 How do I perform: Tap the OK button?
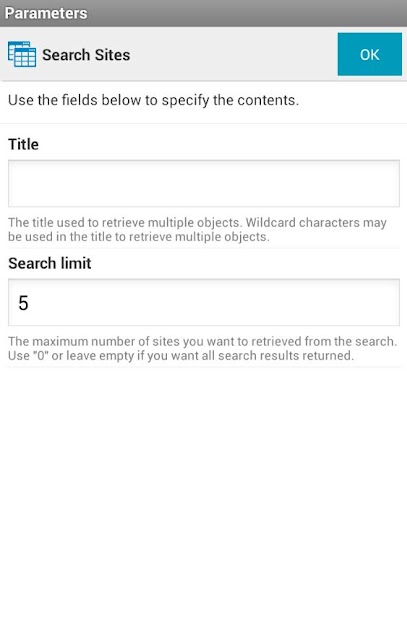pyautogui.click(x=369, y=54)
